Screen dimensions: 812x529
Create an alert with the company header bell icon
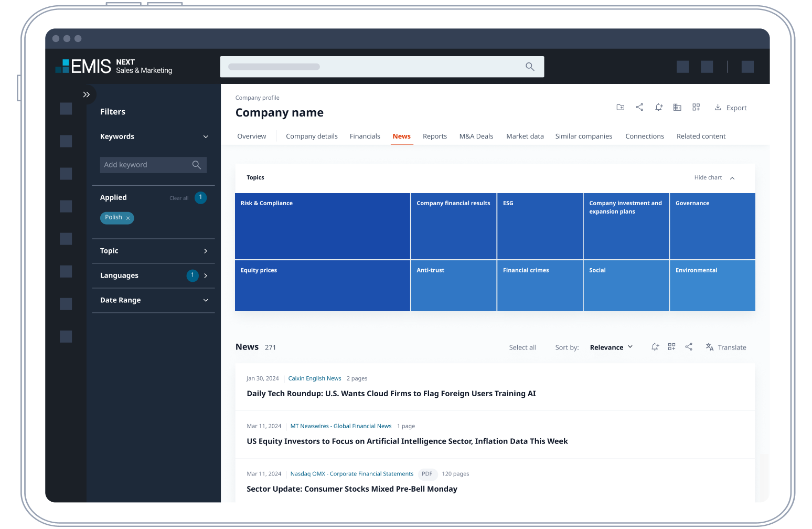pos(659,107)
